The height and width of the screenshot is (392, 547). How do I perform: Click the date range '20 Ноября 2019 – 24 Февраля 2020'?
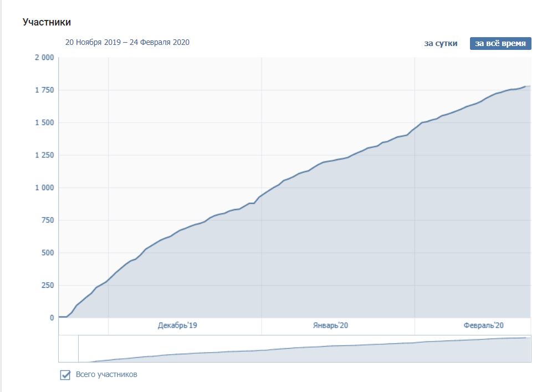(x=127, y=42)
